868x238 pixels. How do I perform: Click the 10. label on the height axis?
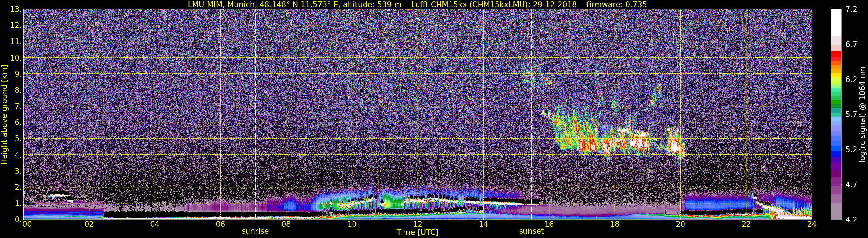coord(16,58)
